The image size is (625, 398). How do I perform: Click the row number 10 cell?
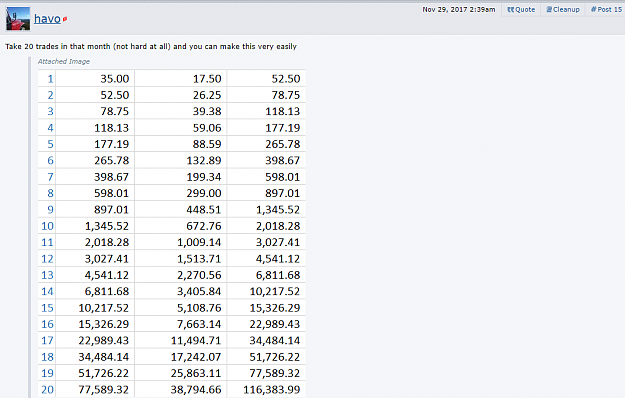[x=47, y=225]
